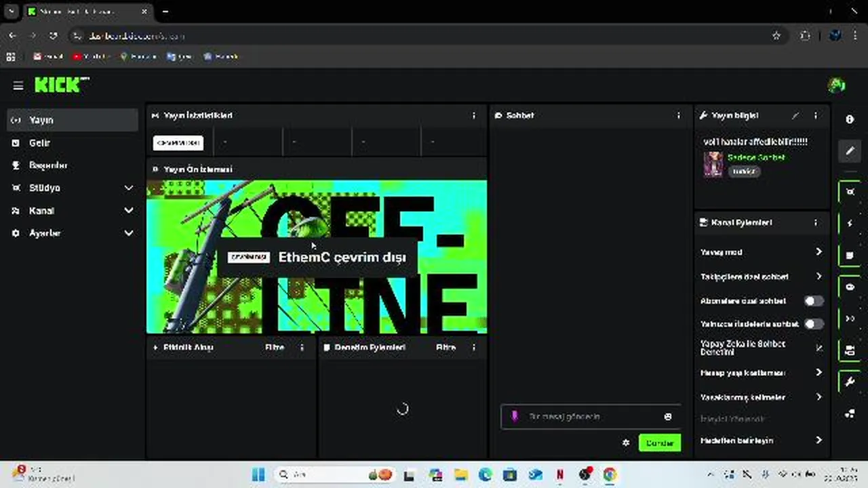
Task: Open Netflix from the taskbar
Action: coord(559,474)
